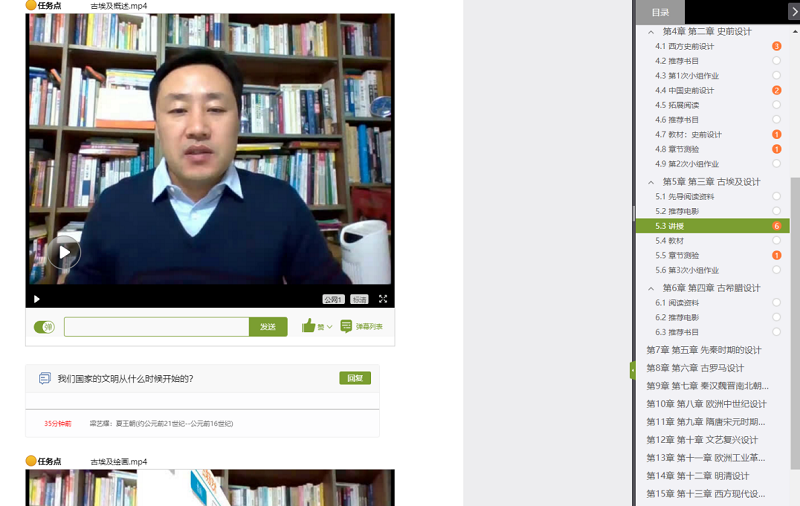Screen dimensions: 800x506
Task: Click the status circle beside 5.4 教材
Action: [x=776, y=241]
